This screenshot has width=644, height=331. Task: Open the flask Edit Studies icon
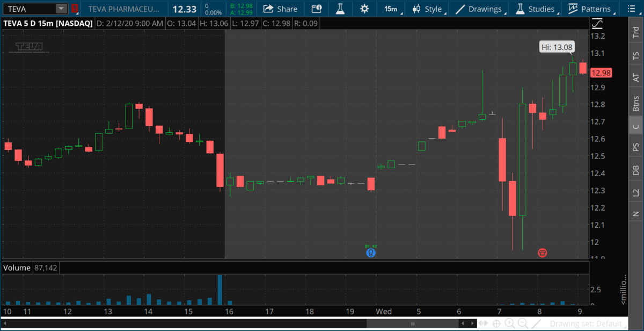(x=340, y=9)
